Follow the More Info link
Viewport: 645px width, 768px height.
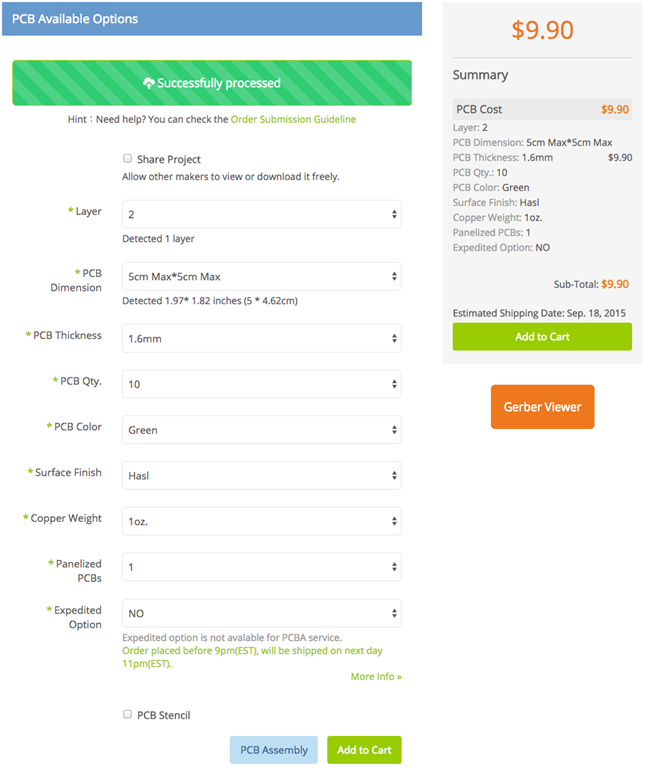click(376, 677)
